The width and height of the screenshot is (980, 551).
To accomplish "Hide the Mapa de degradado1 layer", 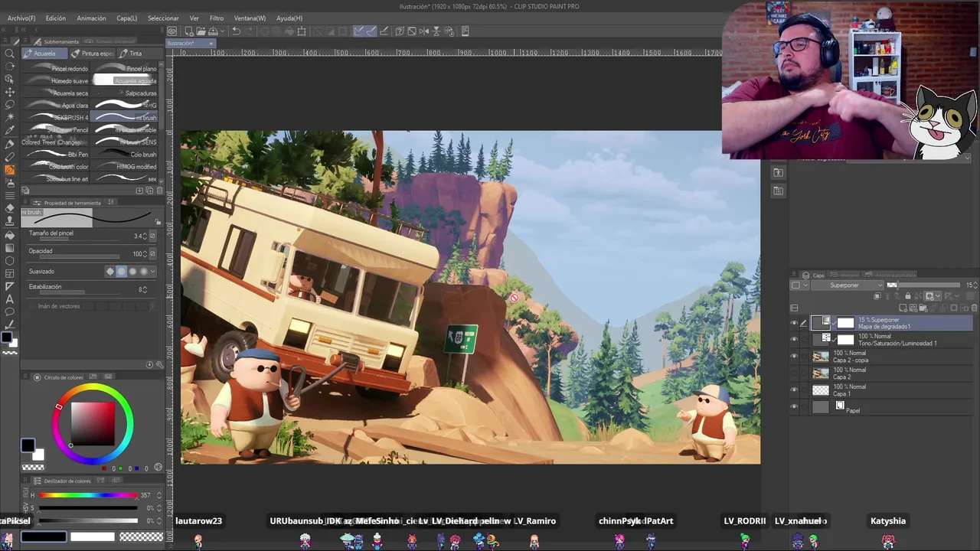I will [794, 323].
